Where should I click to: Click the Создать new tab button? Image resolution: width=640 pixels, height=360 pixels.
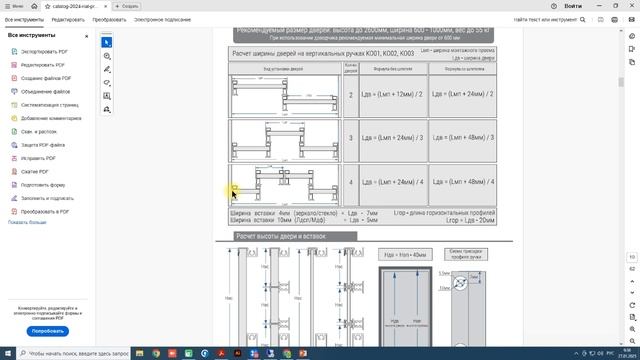point(127,7)
